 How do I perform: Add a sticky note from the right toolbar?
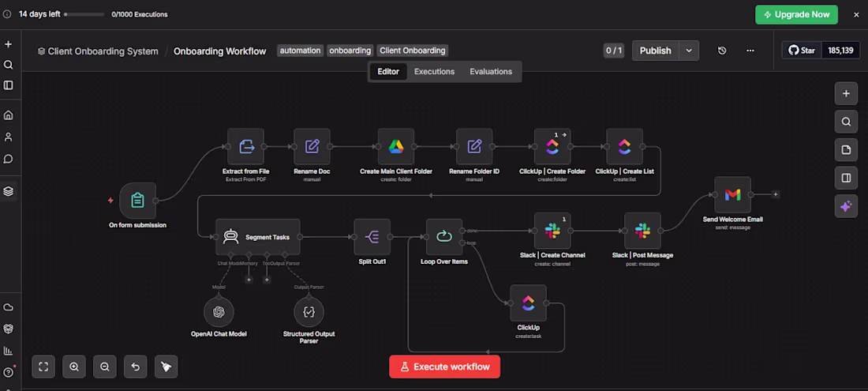[x=846, y=150]
